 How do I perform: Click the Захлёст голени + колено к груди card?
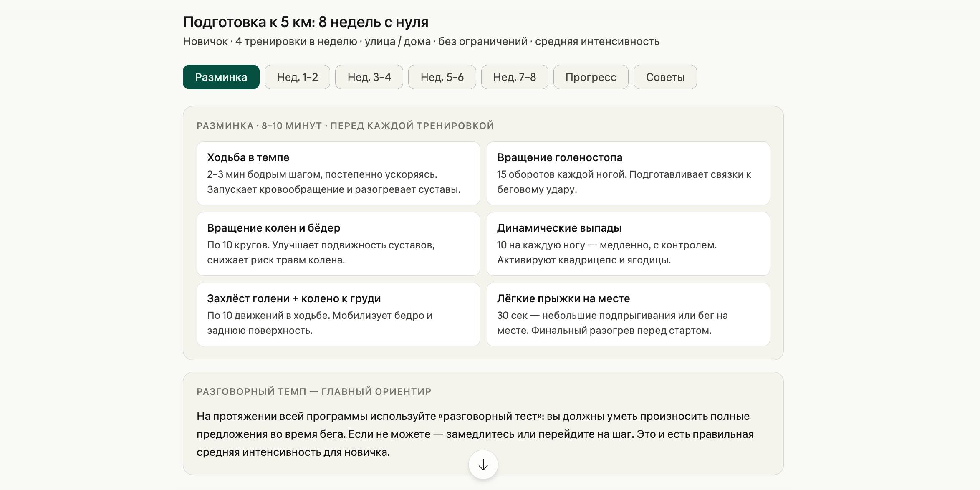coord(338,314)
